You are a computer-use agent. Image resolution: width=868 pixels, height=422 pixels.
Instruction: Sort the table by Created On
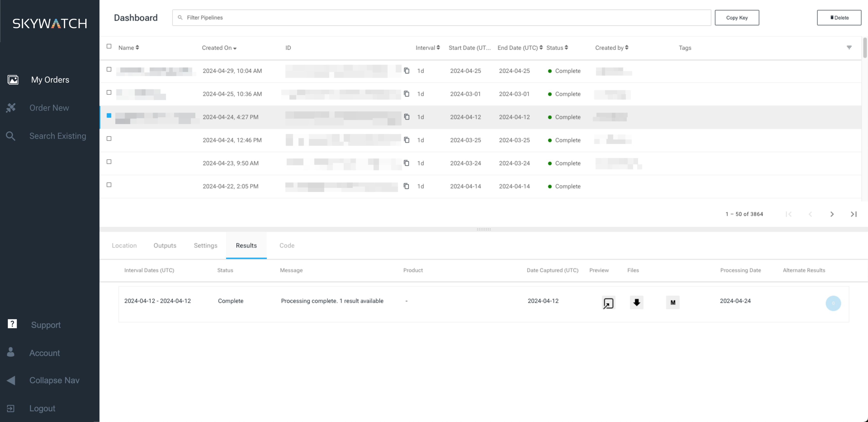point(219,48)
